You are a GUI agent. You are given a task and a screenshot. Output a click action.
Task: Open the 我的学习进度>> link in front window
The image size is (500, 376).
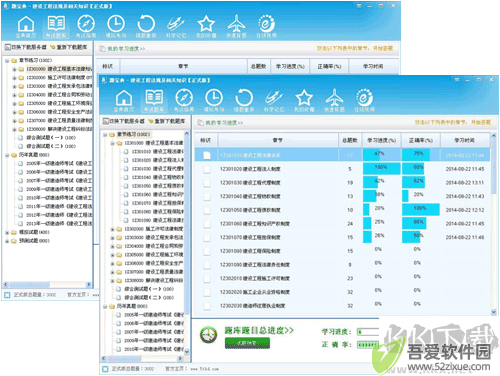pyautogui.click(x=224, y=123)
